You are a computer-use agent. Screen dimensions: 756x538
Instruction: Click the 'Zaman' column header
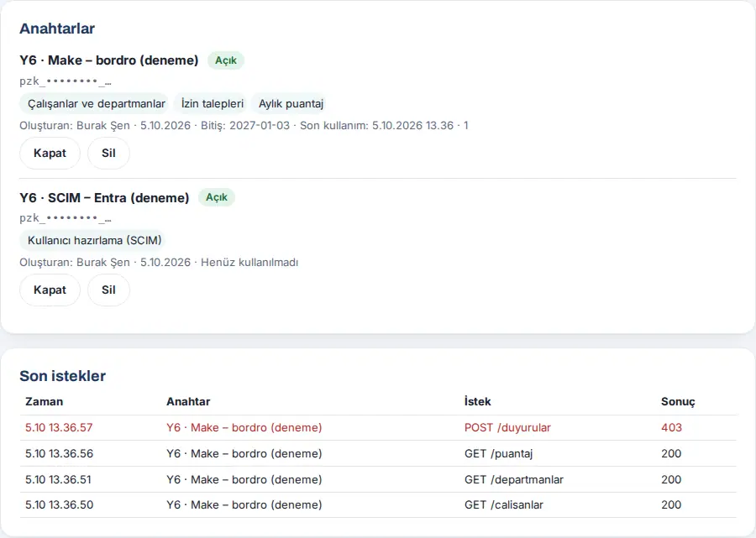(45, 402)
